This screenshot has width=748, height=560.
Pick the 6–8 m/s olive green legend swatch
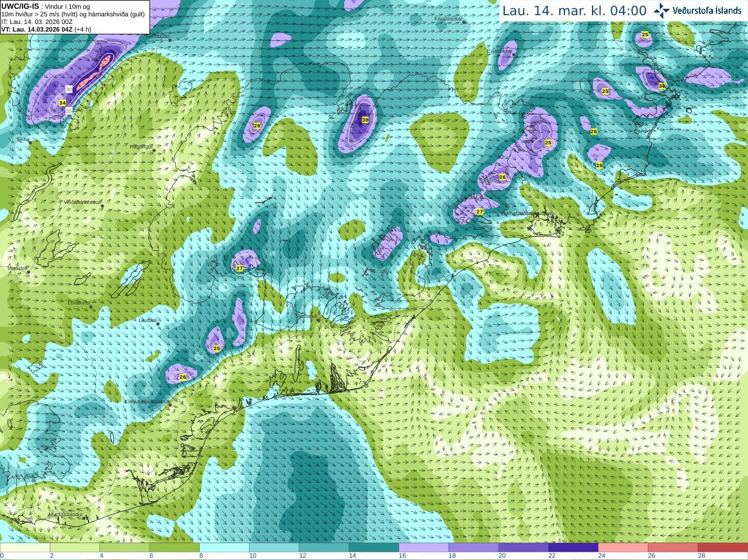[x=175, y=548]
